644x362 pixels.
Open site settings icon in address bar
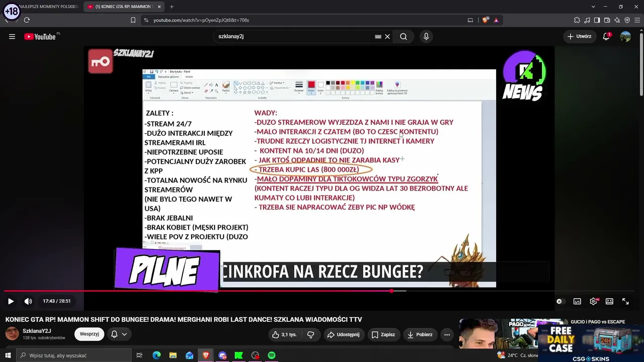click(x=146, y=20)
